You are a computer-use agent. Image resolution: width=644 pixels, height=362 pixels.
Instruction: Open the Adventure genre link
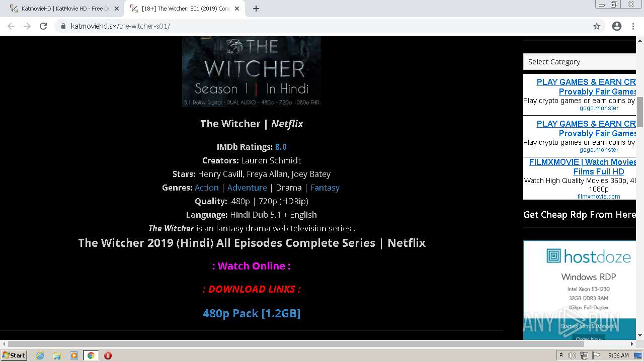(x=247, y=188)
